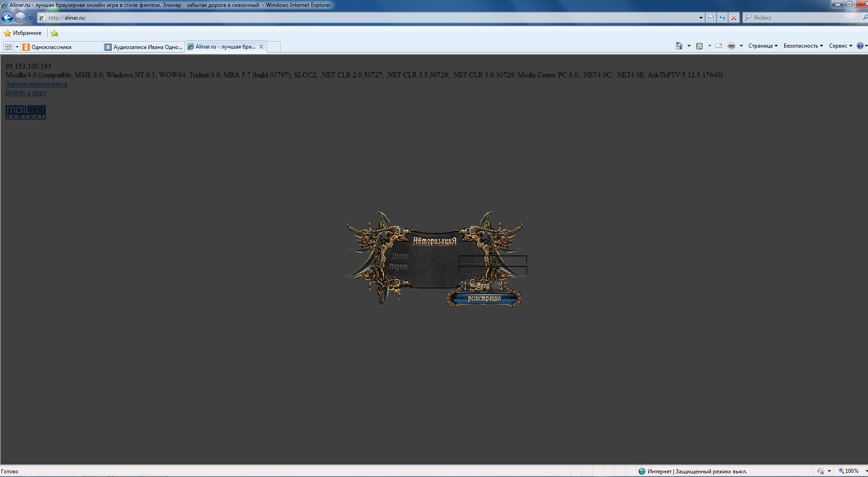Click the Войти в игру link
Screen dimensions: 868x477
coord(26,92)
